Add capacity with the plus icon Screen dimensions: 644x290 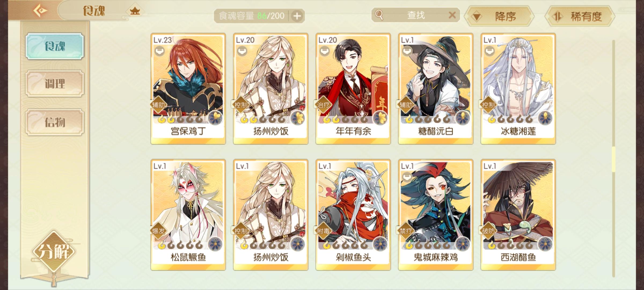(x=297, y=16)
